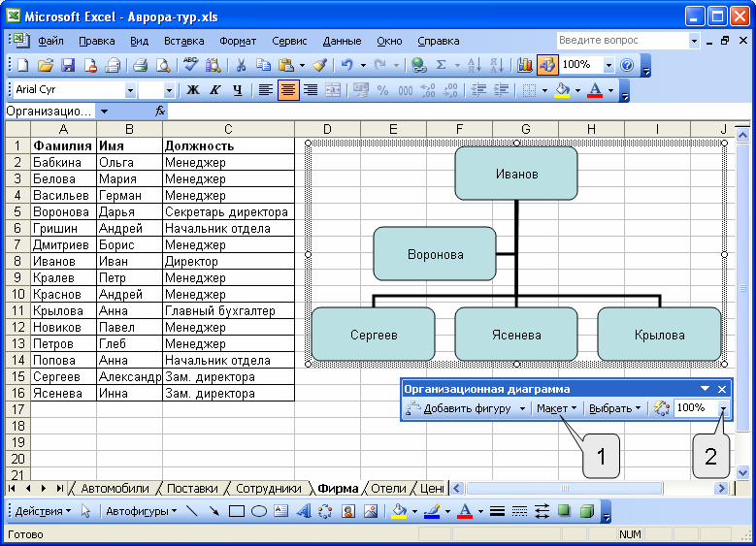Click the Undo arrow icon
Image resolution: width=756 pixels, height=546 pixels.
click(x=347, y=65)
